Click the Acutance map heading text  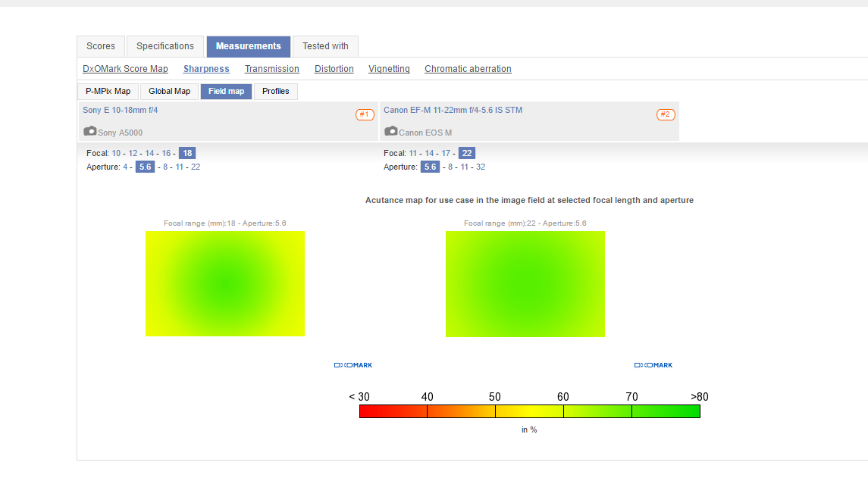(x=529, y=200)
